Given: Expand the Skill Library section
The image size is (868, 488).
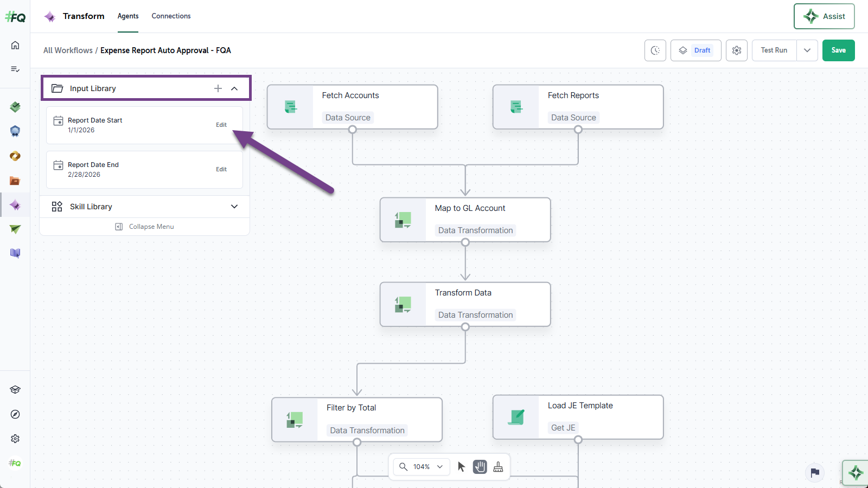Looking at the screenshot, I should 234,207.
